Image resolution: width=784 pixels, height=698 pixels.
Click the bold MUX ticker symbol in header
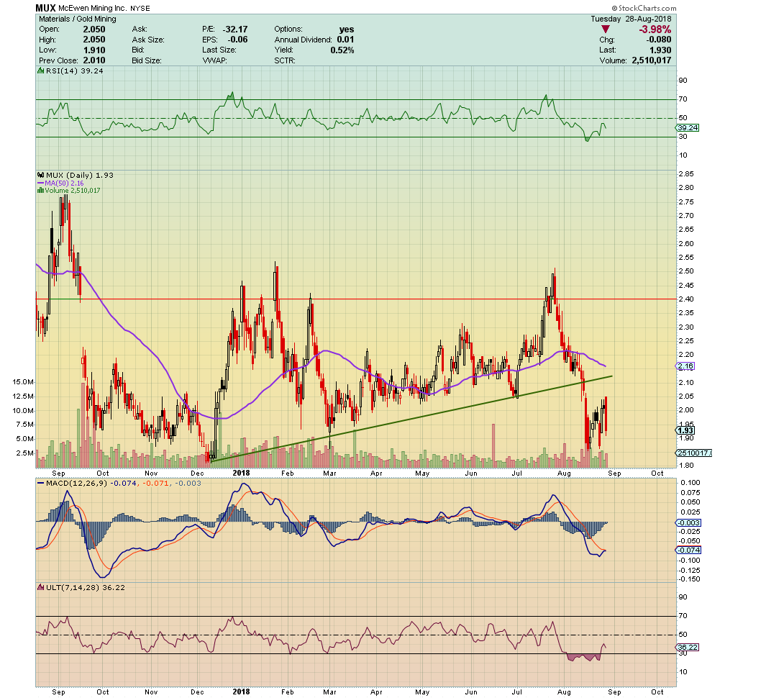coord(45,8)
